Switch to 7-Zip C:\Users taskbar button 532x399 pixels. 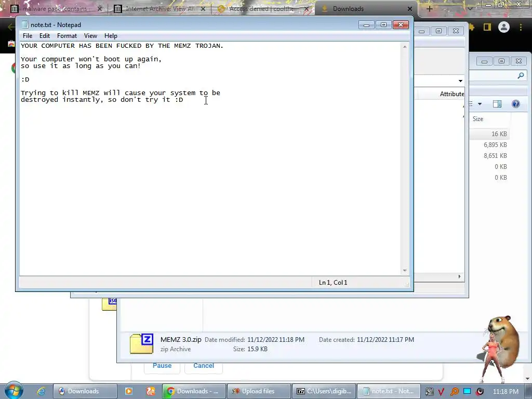pos(324,391)
